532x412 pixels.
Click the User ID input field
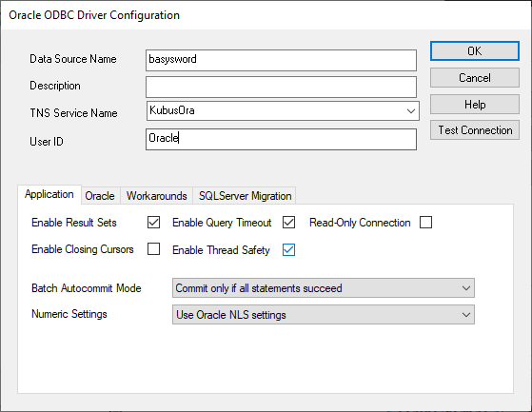tap(281, 139)
